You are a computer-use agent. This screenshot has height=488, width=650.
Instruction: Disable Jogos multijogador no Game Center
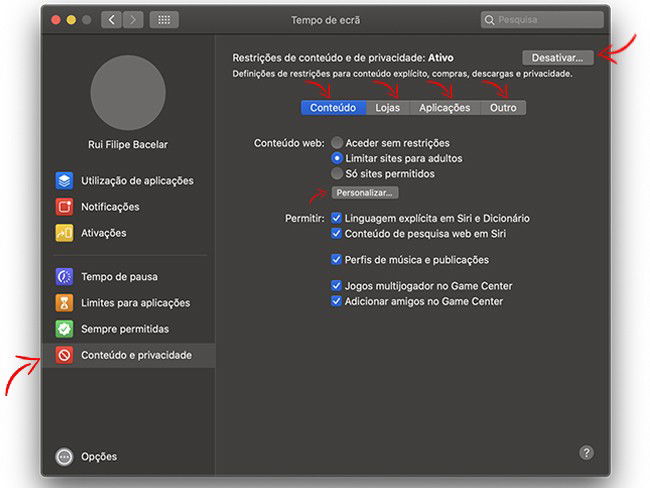(337, 286)
